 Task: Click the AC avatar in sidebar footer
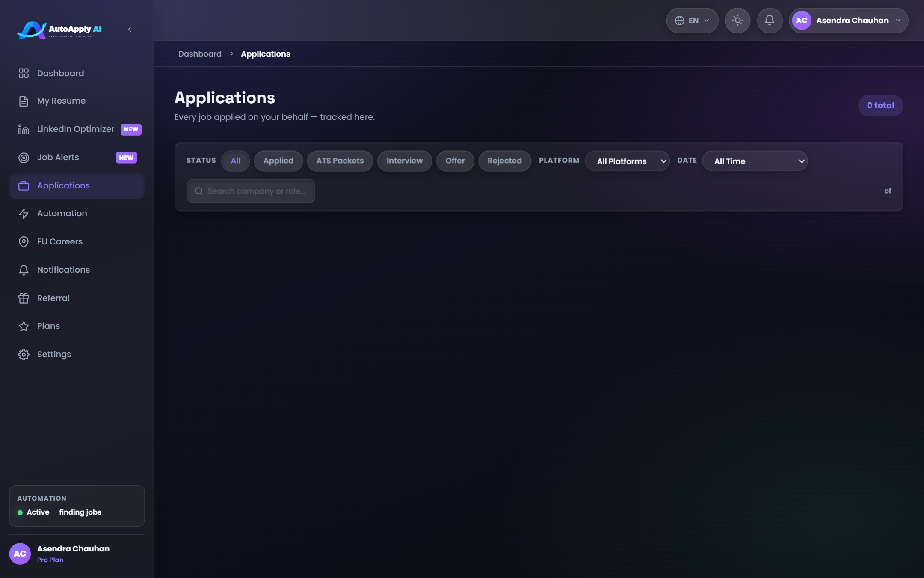[20, 554]
